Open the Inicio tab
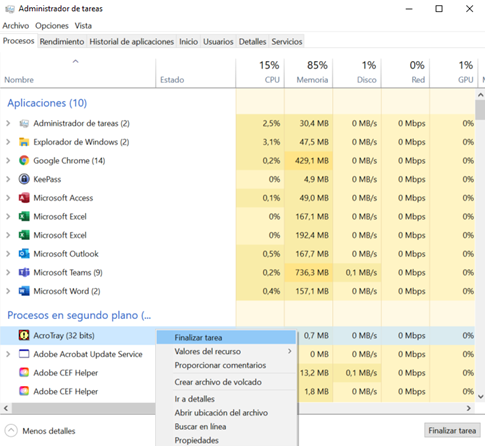This screenshot has height=446, width=485. click(x=188, y=42)
